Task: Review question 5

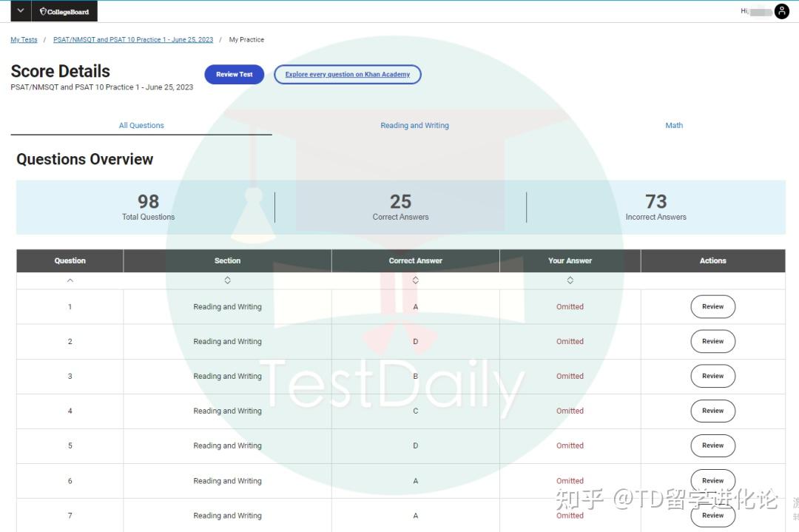Action: pos(712,445)
